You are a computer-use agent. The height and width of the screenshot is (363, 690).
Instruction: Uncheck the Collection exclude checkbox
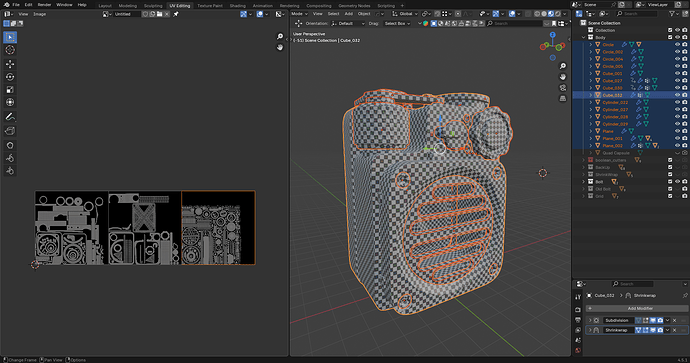tap(670, 30)
